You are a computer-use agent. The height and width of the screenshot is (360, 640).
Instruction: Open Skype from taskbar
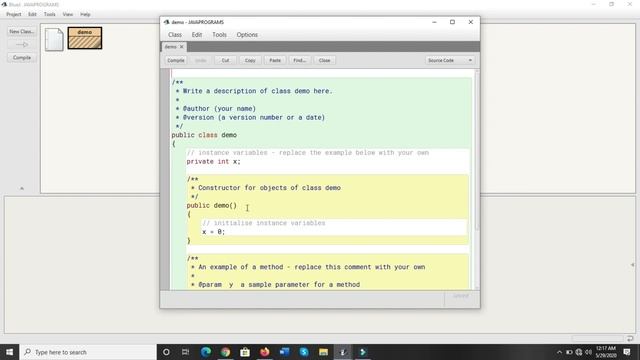click(304, 352)
